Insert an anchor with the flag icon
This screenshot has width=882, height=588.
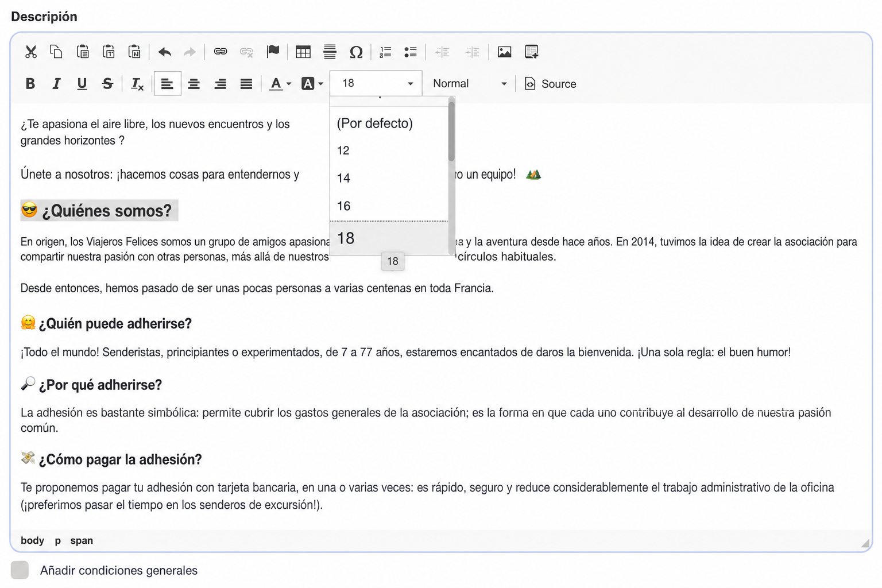pyautogui.click(x=273, y=52)
